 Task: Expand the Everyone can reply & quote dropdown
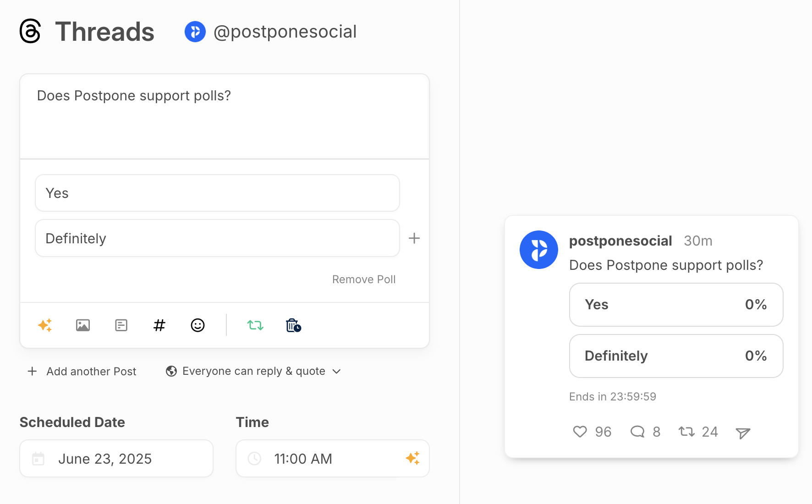(x=253, y=371)
